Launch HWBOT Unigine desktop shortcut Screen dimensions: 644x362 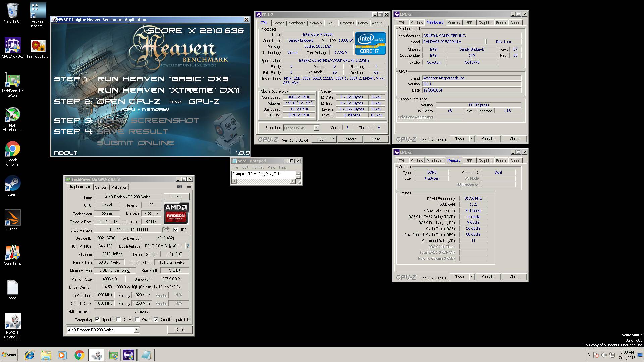[12, 326]
